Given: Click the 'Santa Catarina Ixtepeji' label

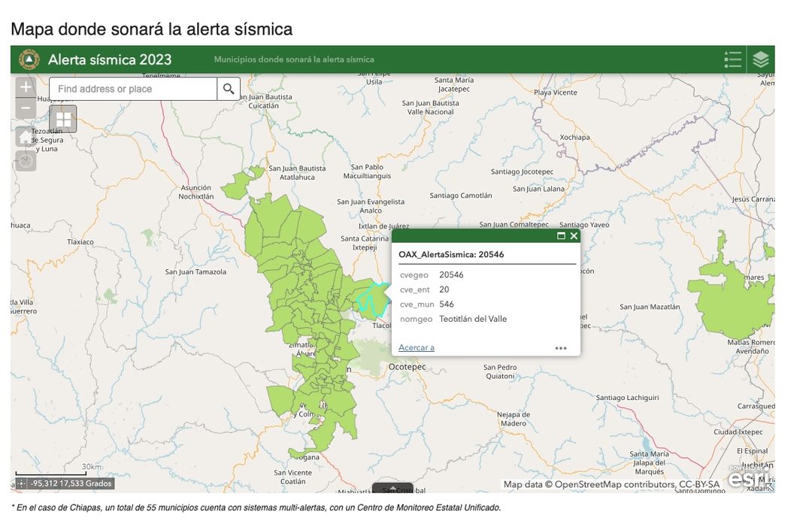Looking at the screenshot, I should pos(365,243).
